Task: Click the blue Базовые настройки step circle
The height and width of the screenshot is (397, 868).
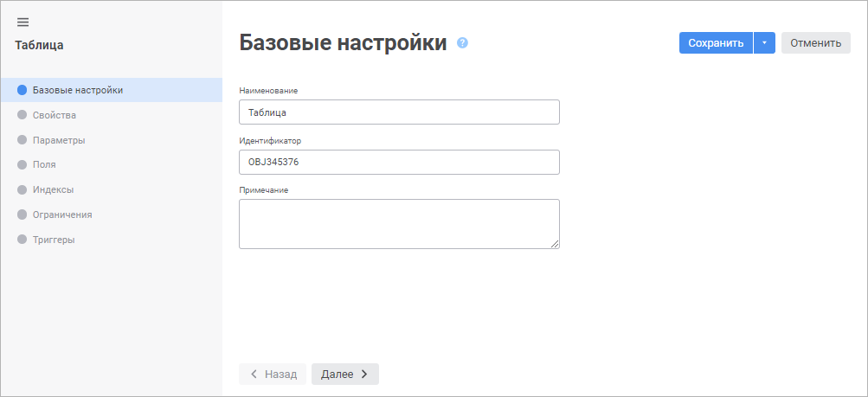Action: [x=23, y=90]
